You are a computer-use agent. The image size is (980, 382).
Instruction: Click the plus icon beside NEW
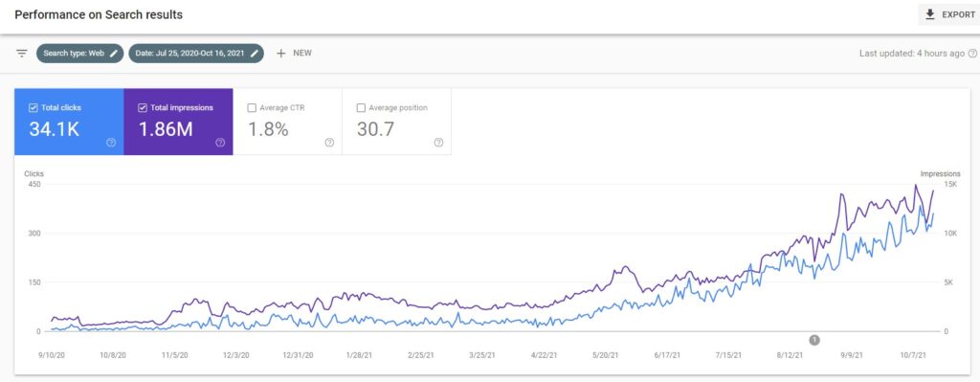point(280,54)
